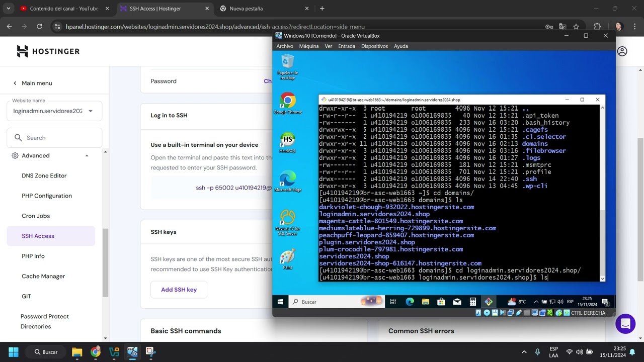Click host microphone tray icon
This screenshot has width=644, height=362.
(537, 352)
